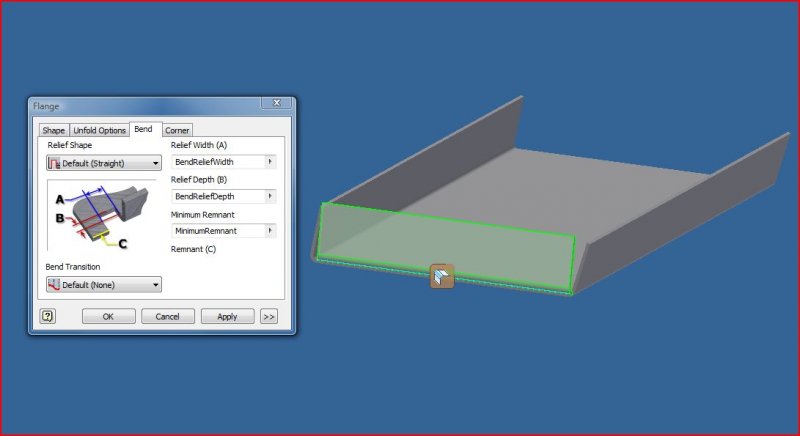Expand the Relief Width arrow menu
This screenshot has height=436, width=800.
[x=270, y=162]
